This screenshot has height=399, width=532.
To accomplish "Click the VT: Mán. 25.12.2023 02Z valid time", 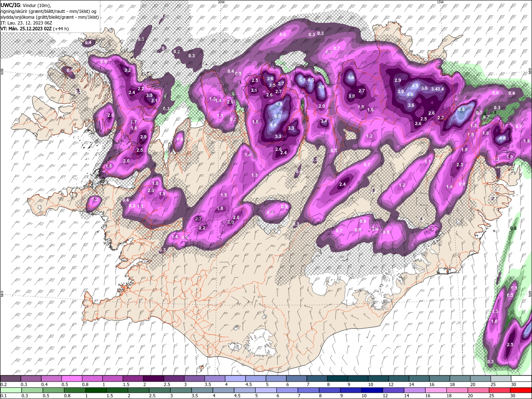I will (26, 29).
